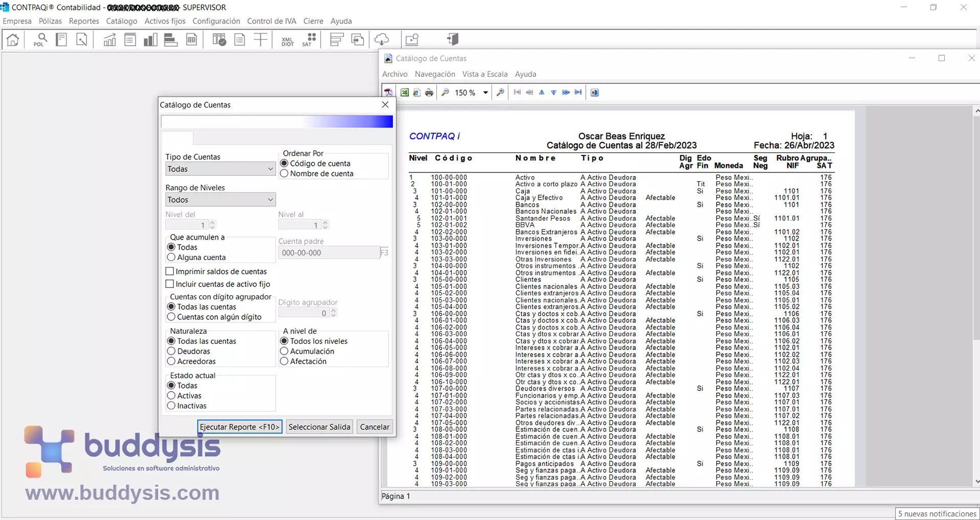This screenshot has width=980, height=520.
Task: Click the SAT toolbar icon
Action: (x=309, y=39)
